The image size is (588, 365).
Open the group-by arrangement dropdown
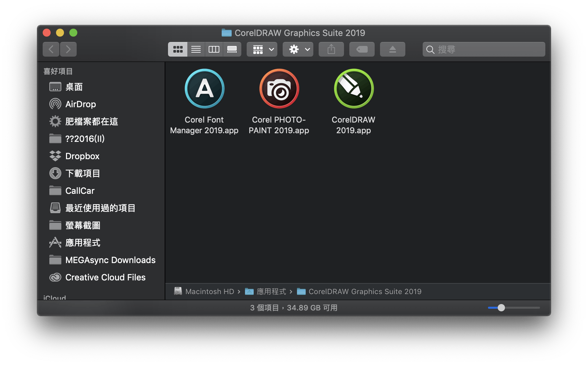(x=262, y=49)
